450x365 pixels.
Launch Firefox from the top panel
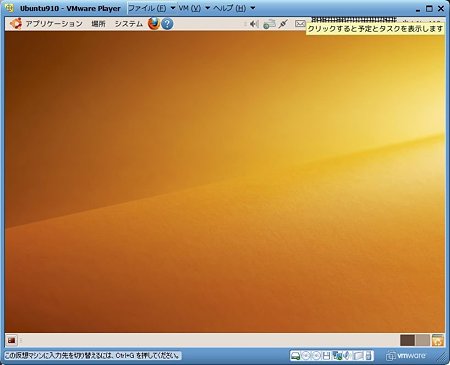pos(153,24)
